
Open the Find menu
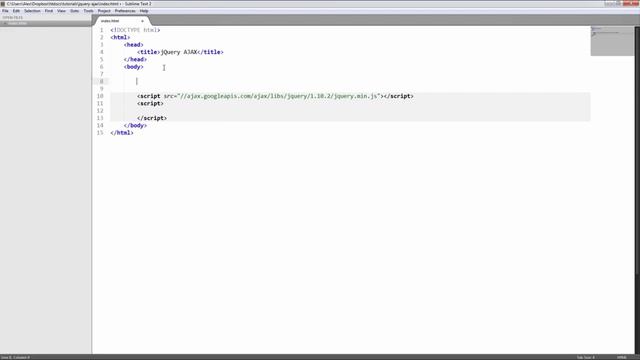[x=49, y=11]
